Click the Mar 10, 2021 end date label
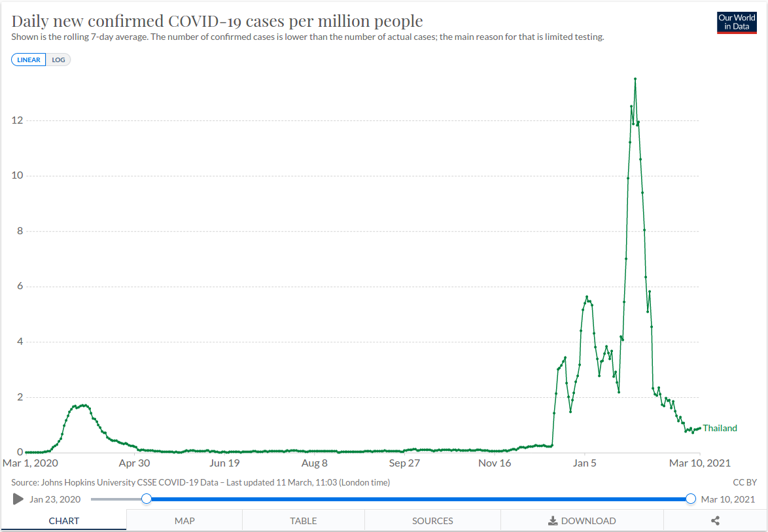The image size is (768, 532). (728, 499)
